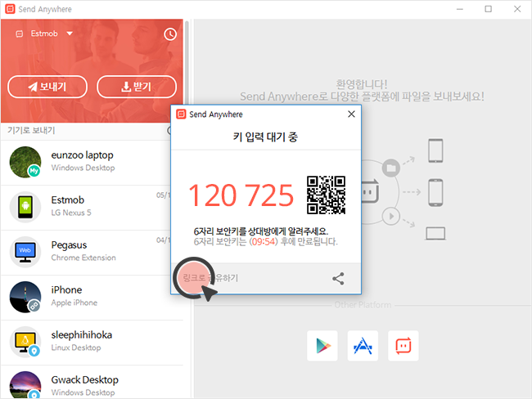532x399 pixels.
Task: Close the key waiting dialog
Action: [351, 114]
